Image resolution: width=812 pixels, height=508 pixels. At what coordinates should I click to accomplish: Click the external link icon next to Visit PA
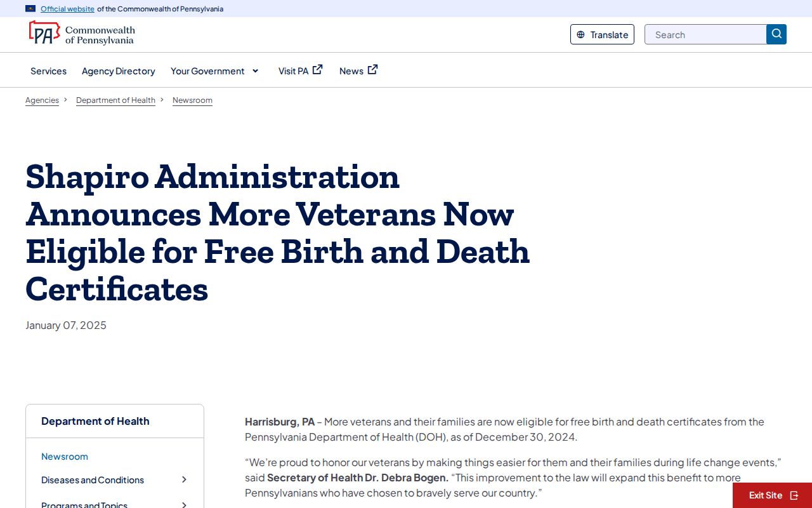pyautogui.click(x=318, y=70)
